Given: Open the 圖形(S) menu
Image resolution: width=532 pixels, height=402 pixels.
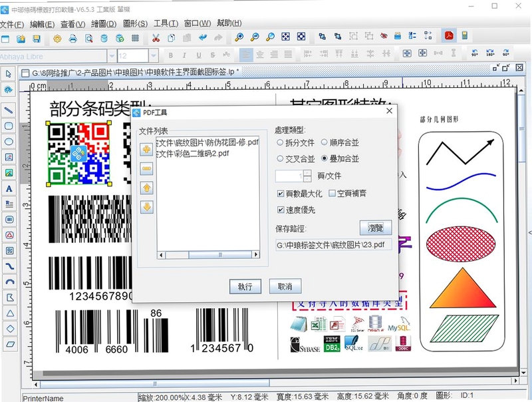Looking at the screenshot, I should pyautogui.click(x=135, y=23).
